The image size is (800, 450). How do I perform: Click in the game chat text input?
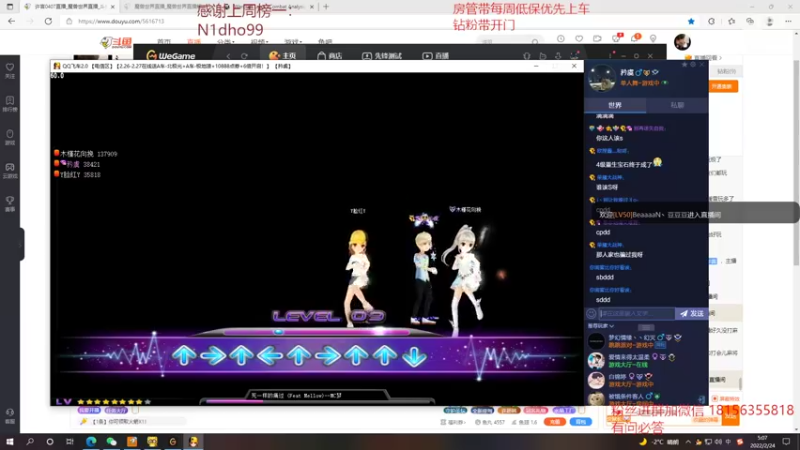pyautogui.click(x=636, y=314)
